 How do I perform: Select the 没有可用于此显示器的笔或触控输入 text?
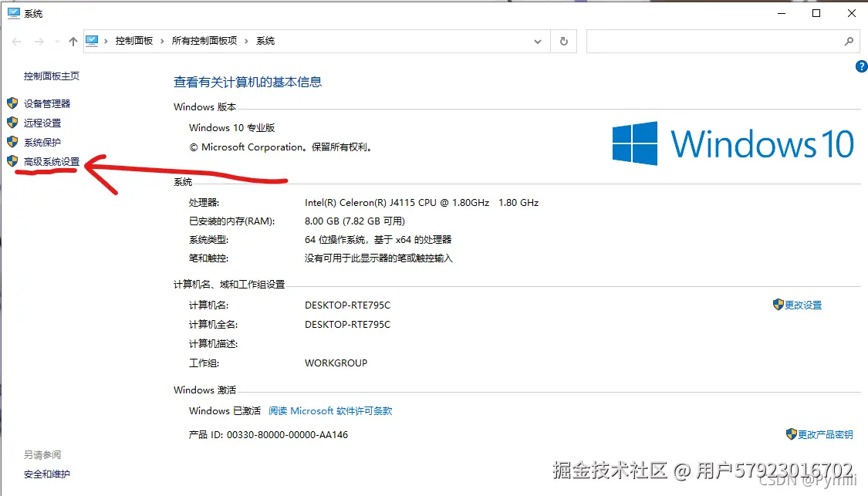(x=379, y=258)
